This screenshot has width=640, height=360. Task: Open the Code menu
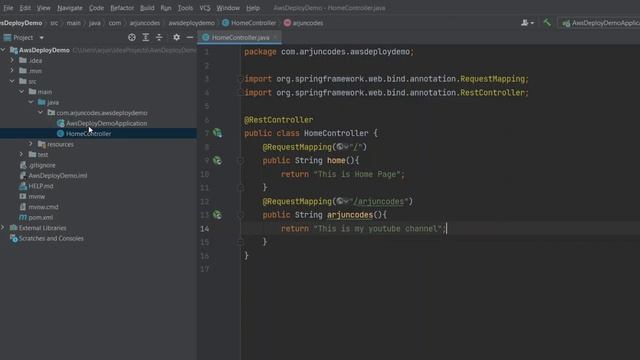(x=96, y=8)
